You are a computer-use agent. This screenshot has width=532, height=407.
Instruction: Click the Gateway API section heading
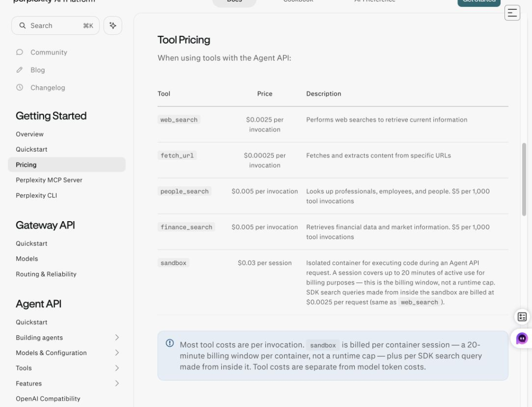45,225
